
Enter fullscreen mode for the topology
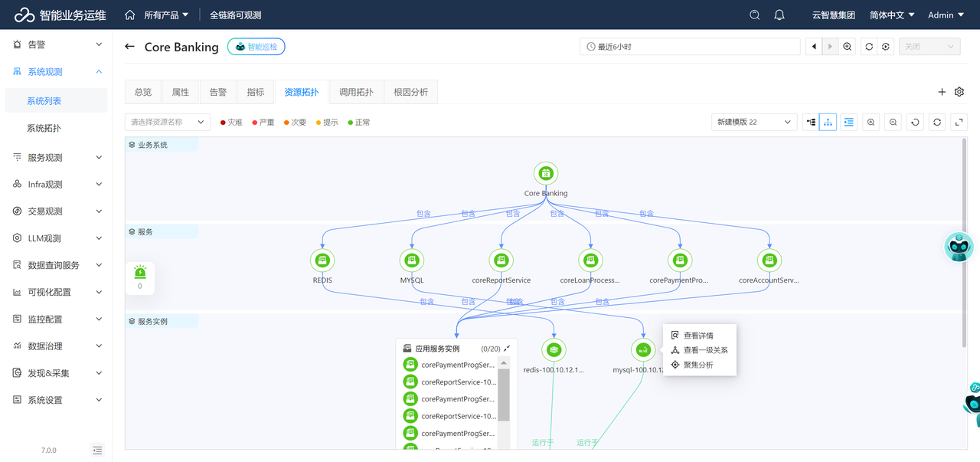pyautogui.click(x=959, y=122)
